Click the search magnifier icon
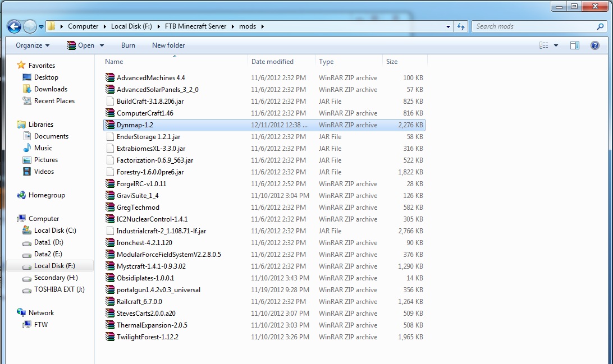613x364 pixels. 600,26
